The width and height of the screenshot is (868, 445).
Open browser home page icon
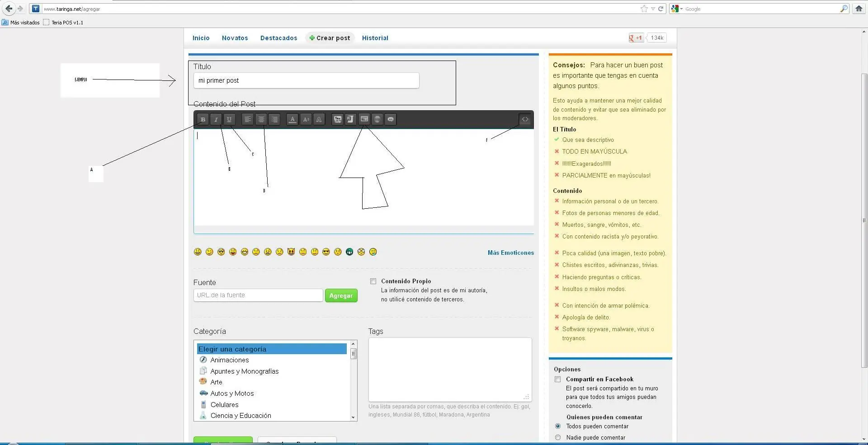coord(859,9)
